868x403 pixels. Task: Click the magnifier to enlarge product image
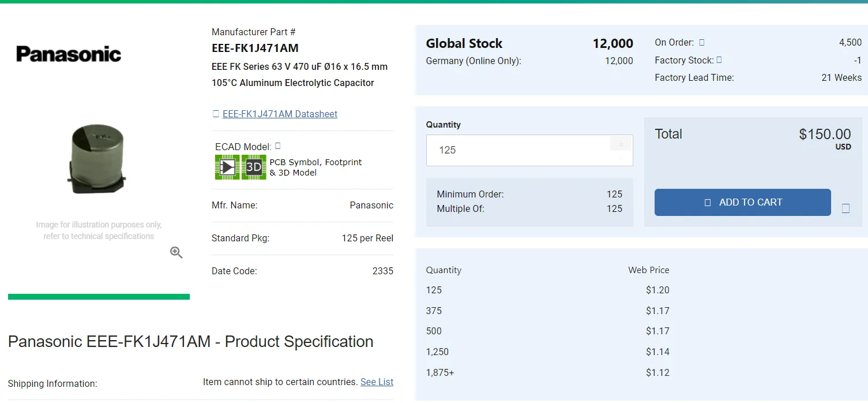(176, 252)
